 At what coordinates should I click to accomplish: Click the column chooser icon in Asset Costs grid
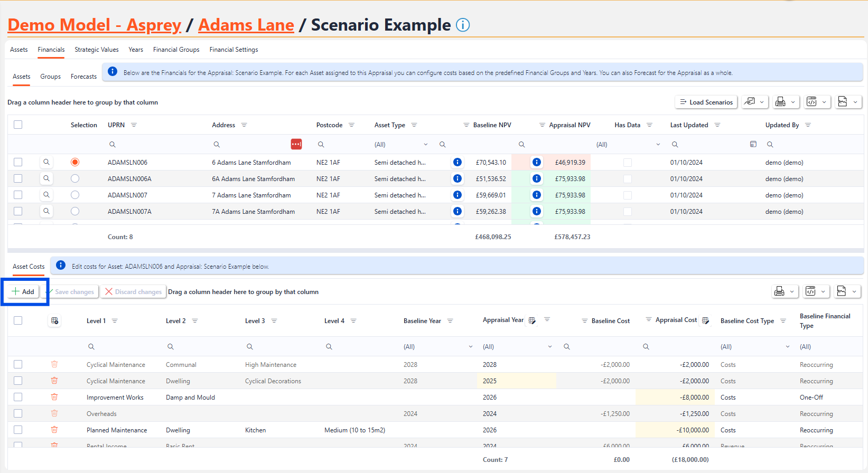point(54,320)
